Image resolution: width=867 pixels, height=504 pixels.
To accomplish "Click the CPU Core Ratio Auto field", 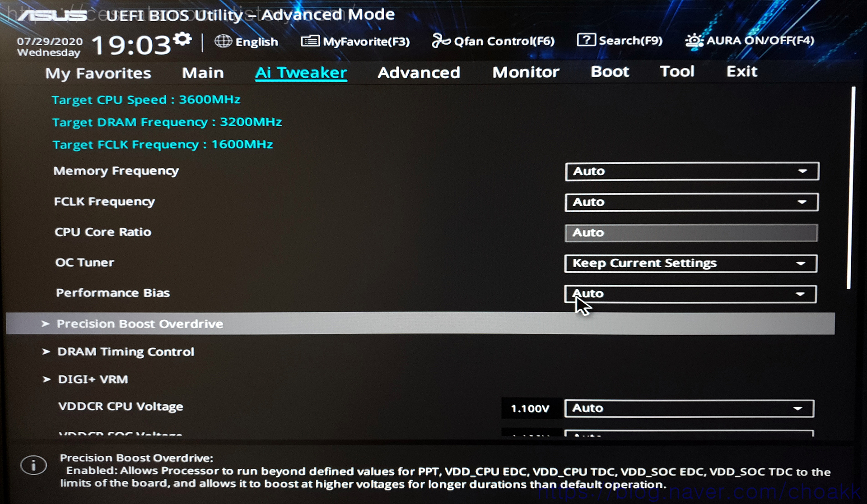I will click(x=691, y=233).
